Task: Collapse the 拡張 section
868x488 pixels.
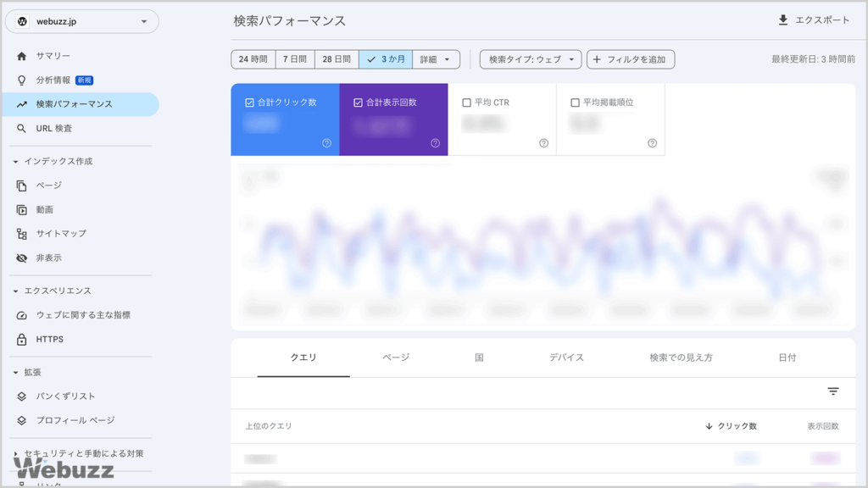Action: click(15, 373)
